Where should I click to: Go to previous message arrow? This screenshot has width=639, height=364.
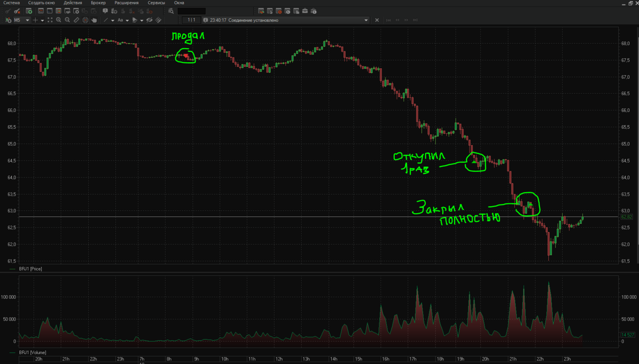(397, 20)
